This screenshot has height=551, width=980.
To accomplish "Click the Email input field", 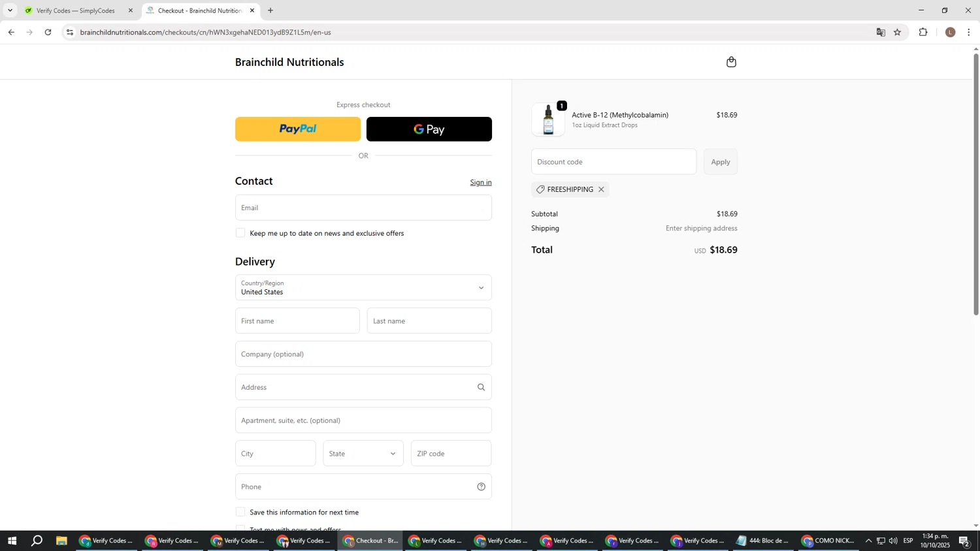I will pos(363,208).
